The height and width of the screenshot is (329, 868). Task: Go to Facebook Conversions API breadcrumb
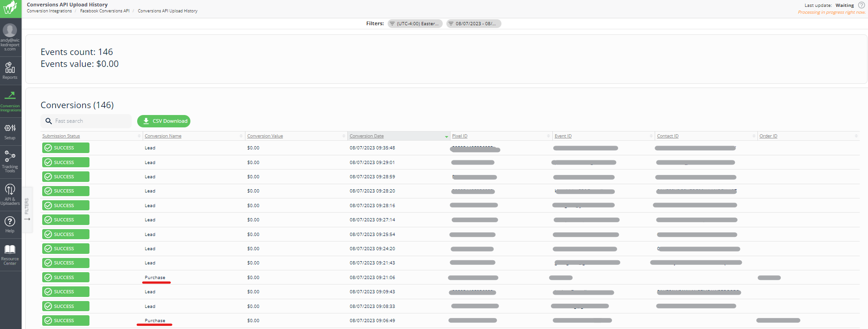[105, 11]
